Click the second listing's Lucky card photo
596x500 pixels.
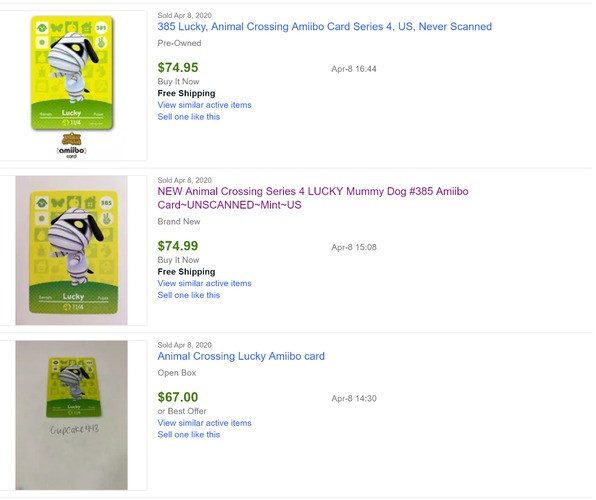[71, 251]
